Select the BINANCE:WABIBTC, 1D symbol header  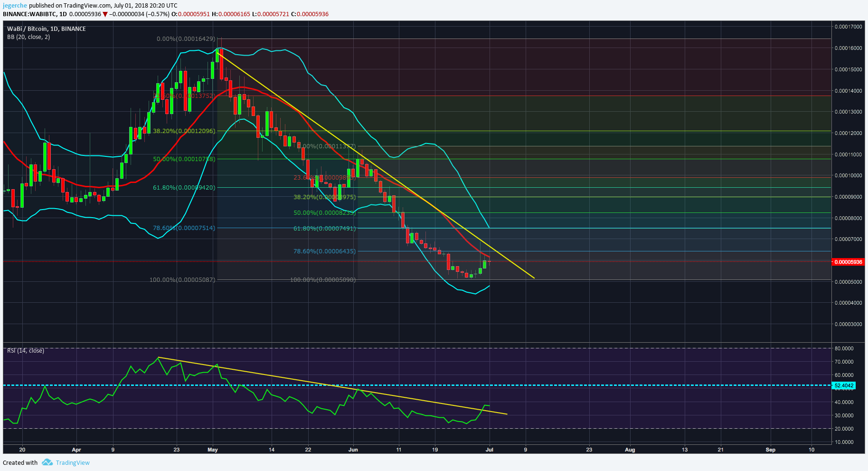click(35, 14)
